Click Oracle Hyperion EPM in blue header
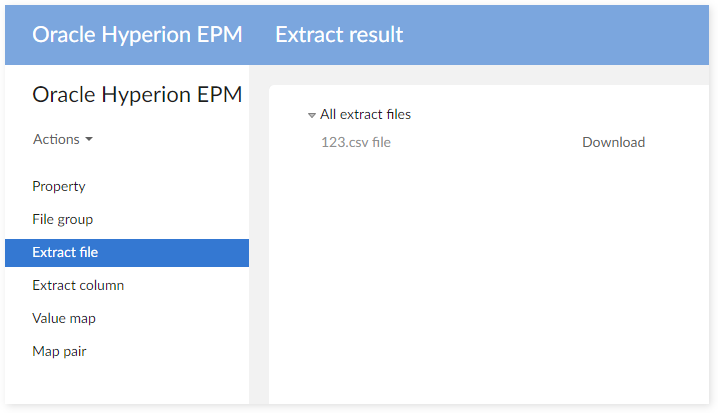This screenshot has height=413, width=718. click(137, 35)
